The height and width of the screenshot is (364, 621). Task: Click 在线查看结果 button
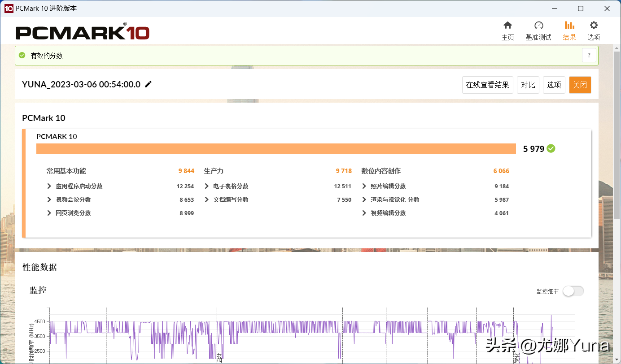click(488, 85)
